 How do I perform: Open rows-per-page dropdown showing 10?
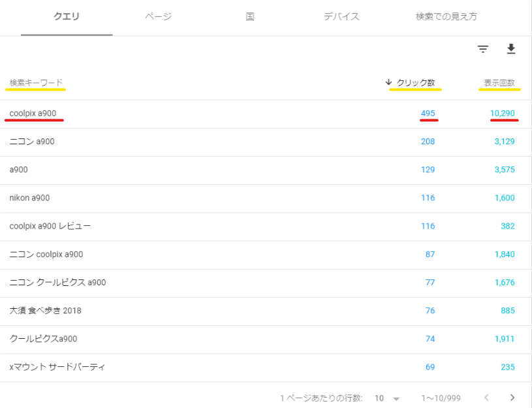(387, 398)
